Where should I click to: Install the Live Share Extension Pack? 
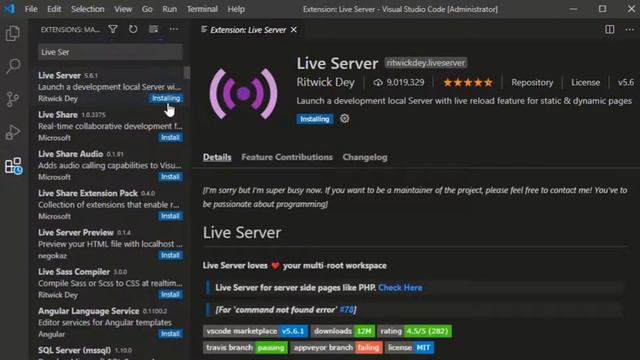170,216
